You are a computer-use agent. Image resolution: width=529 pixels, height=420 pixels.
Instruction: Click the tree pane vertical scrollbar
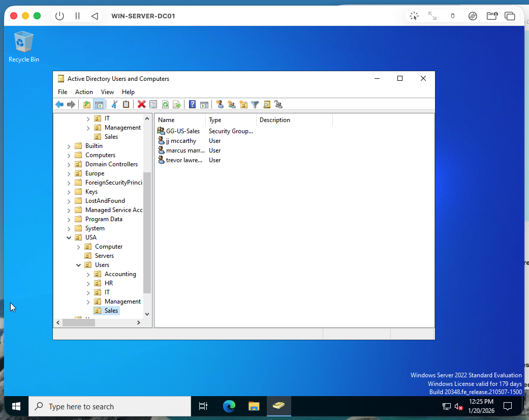147,233
